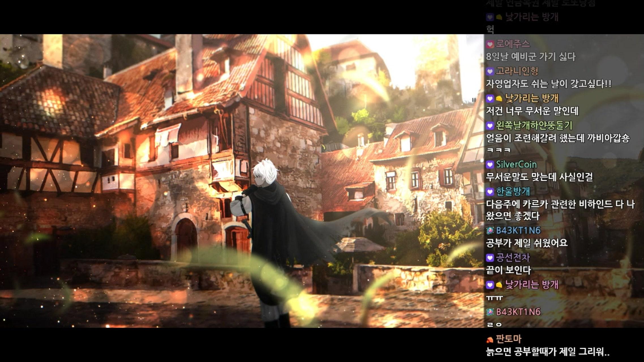
Task: Select the 왼쪽날개하얀뚱둘기 username
Action: point(534,125)
